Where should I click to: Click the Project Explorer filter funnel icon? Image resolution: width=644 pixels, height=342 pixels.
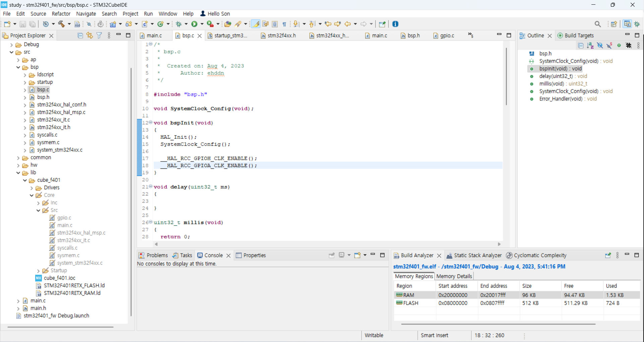tap(99, 36)
